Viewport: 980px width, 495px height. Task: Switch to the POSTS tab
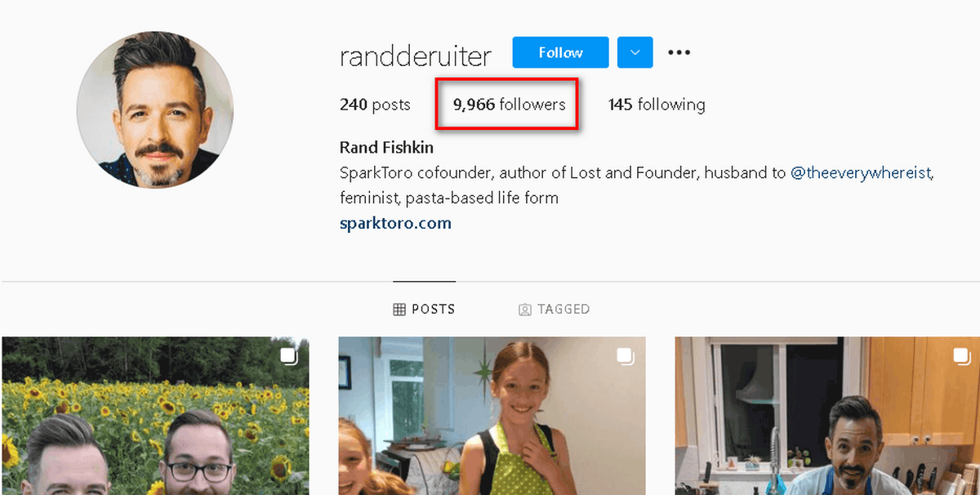coord(424,310)
